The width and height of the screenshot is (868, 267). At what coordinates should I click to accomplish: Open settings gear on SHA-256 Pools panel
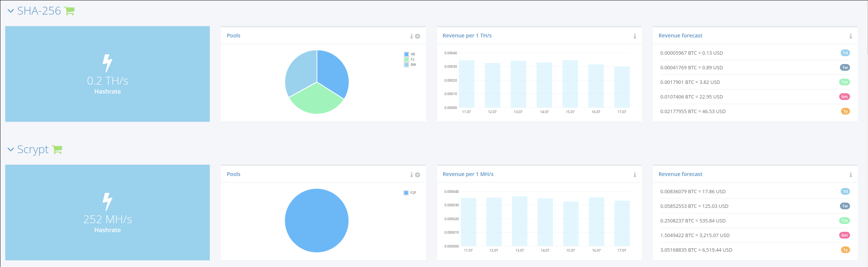click(x=418, y=36)
